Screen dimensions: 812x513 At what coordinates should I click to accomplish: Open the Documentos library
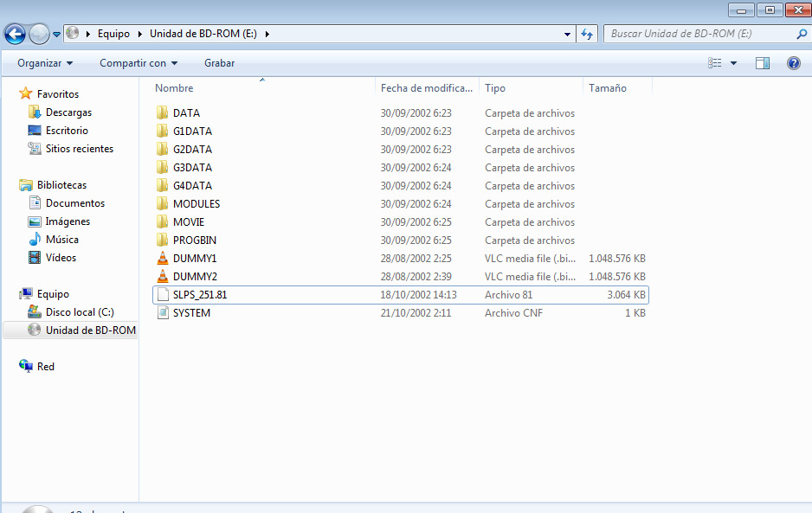(x=75, y=203)
